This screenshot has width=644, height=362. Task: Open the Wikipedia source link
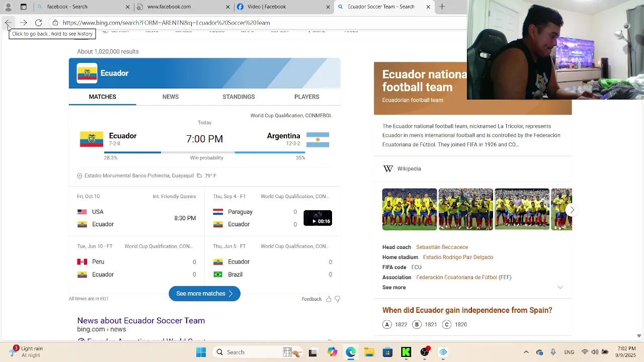[409, 169]
